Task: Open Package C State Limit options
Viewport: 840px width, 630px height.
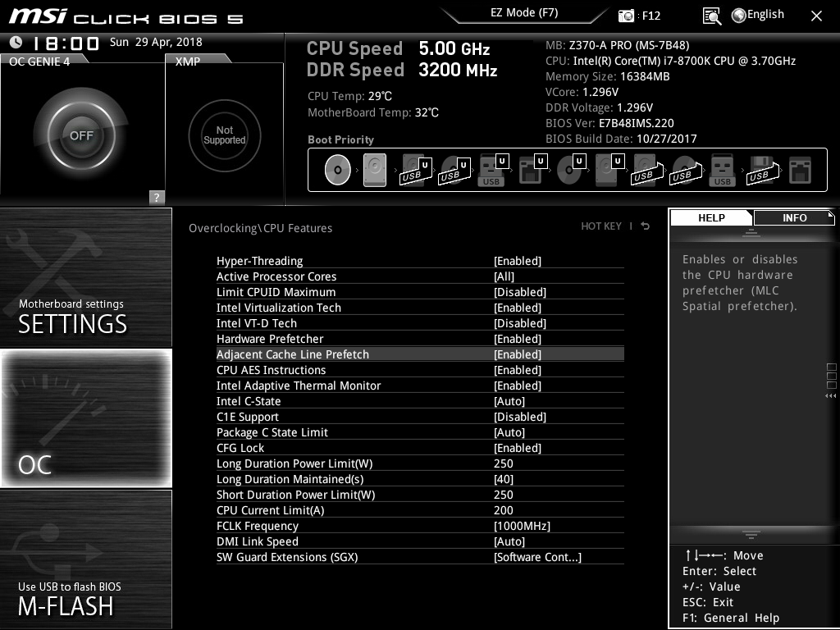Action: (420, 431)
